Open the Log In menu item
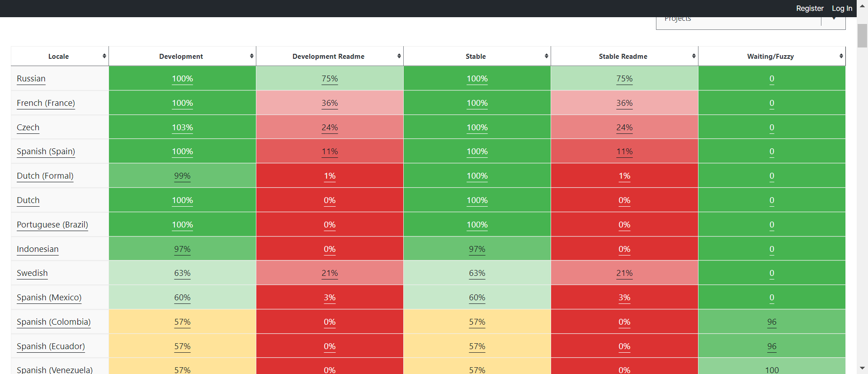 (842, 8)
